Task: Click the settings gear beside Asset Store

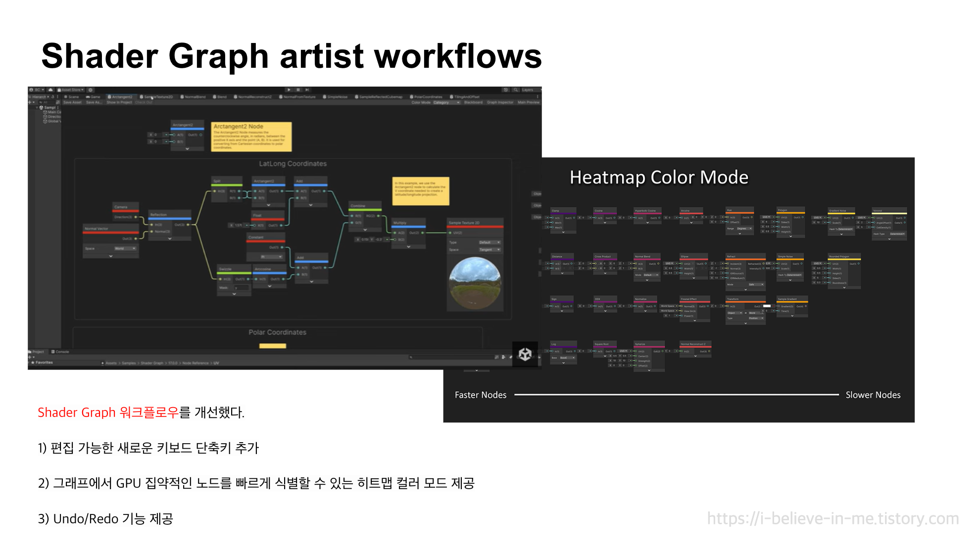Action: pyautogui.click(x=91, y=90)
